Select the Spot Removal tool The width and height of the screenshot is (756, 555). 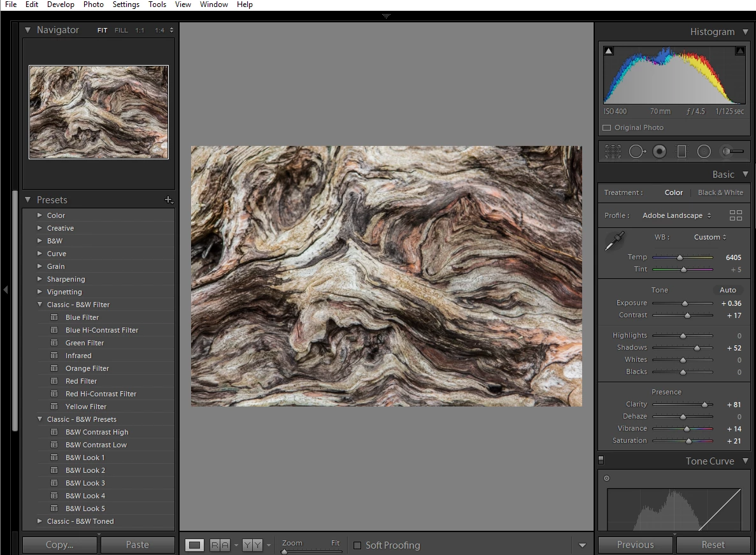click(636, 152)
